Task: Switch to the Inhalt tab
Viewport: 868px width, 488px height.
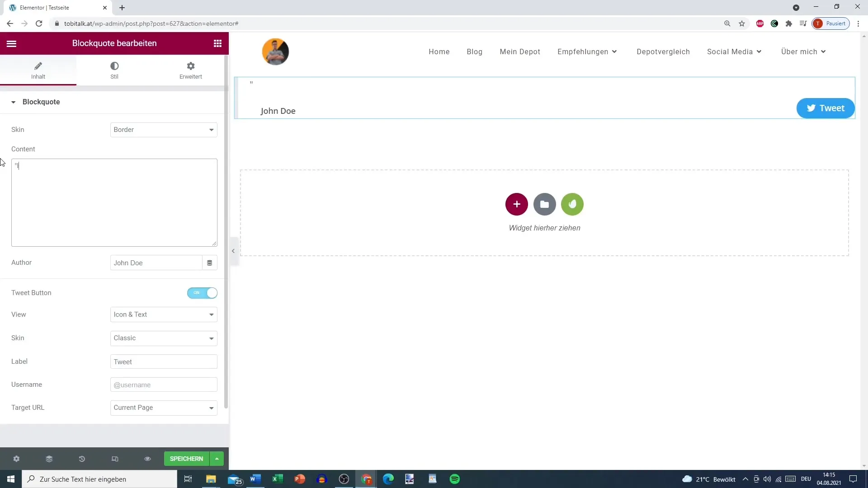Action: click(38, 70)
